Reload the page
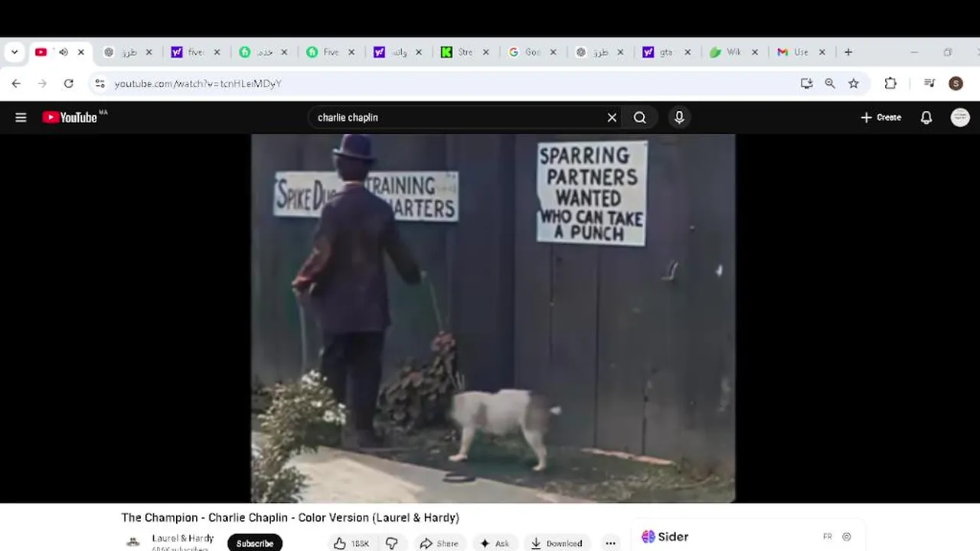980x551 pixels. tap(68, 83)
